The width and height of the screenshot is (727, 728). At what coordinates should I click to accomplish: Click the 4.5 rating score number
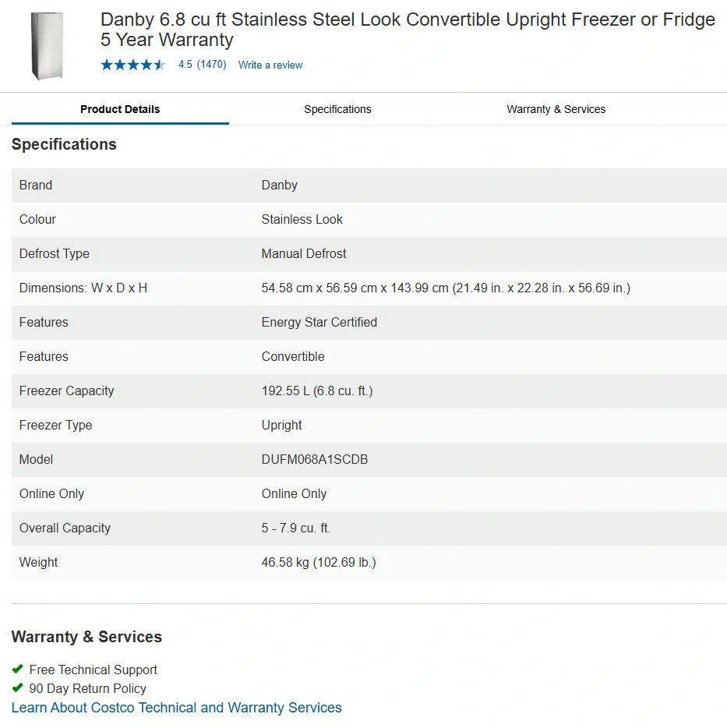(185, 65)
